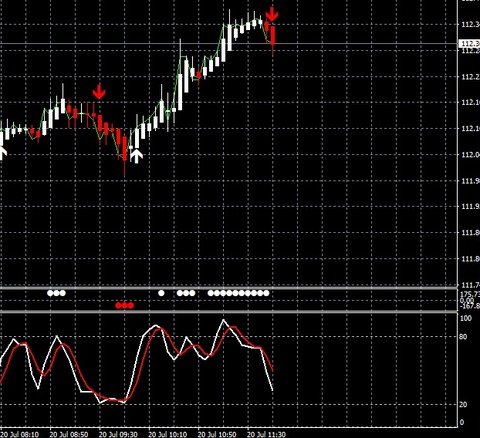The image size is (480, 438).
Task: Click the '175.73' indicator scale value
Action: click(x=470, y=294)
